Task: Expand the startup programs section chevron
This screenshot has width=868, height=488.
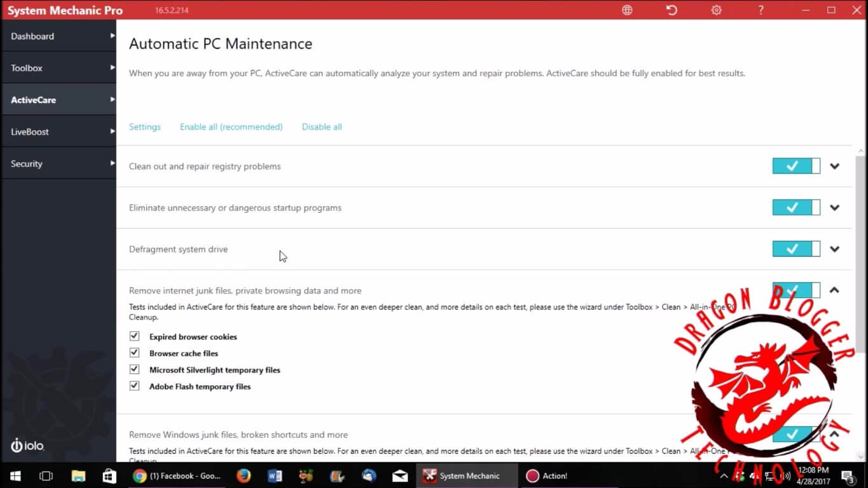Action: 835,208
